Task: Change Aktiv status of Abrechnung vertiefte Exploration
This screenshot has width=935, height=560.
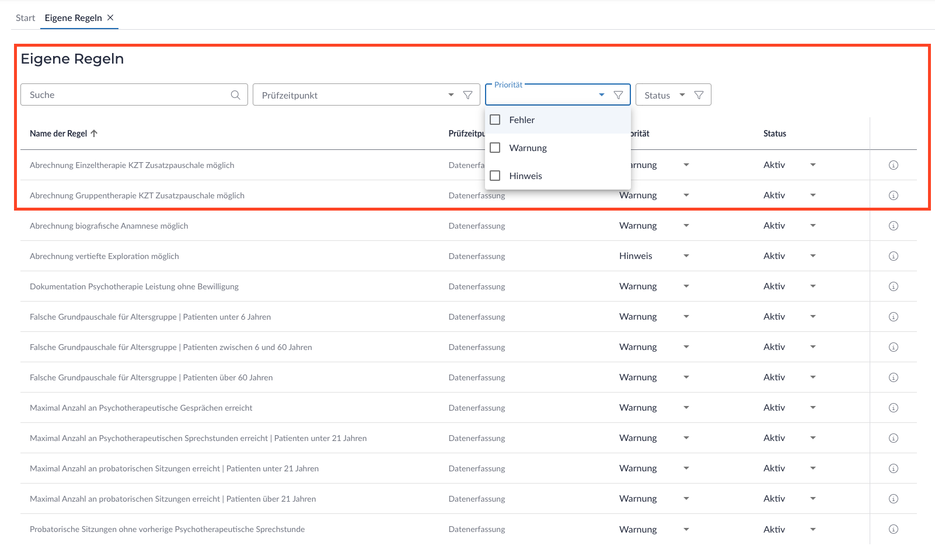Action: 812,256
